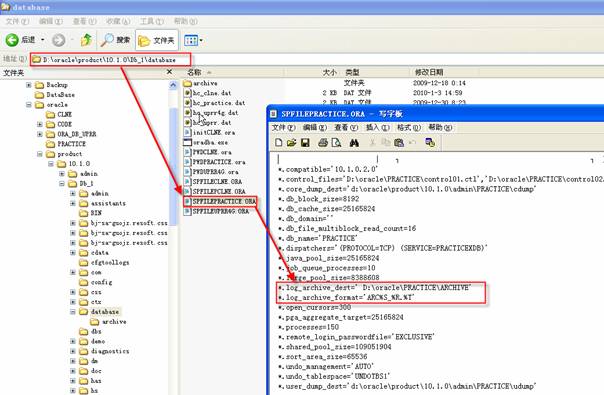The width and height of the screenshot is (604, 395).
Task: Select PWDPRACTICE.ora file
Action: pos(215,162)
